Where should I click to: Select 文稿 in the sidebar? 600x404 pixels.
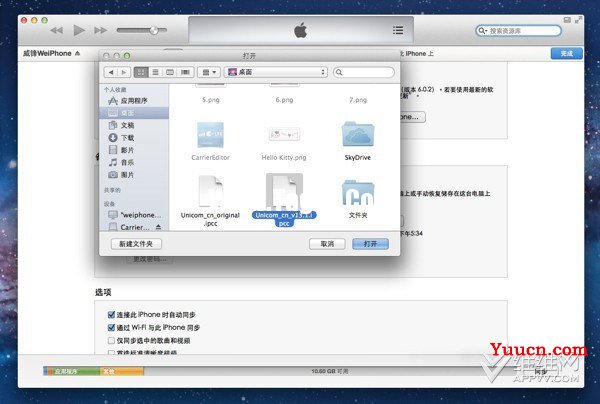(x=134, y=125)
